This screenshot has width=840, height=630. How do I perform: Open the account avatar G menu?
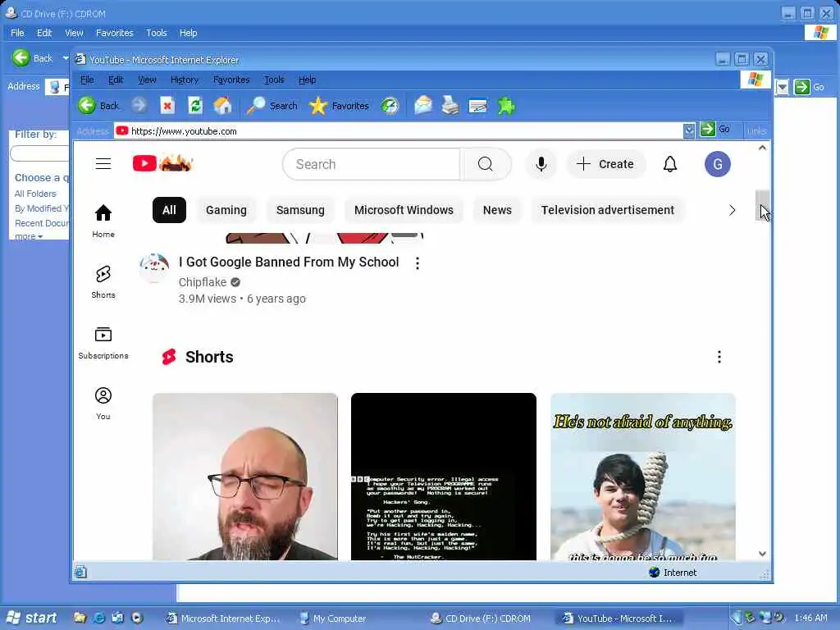pyautogui.click(x=717, y=164)
